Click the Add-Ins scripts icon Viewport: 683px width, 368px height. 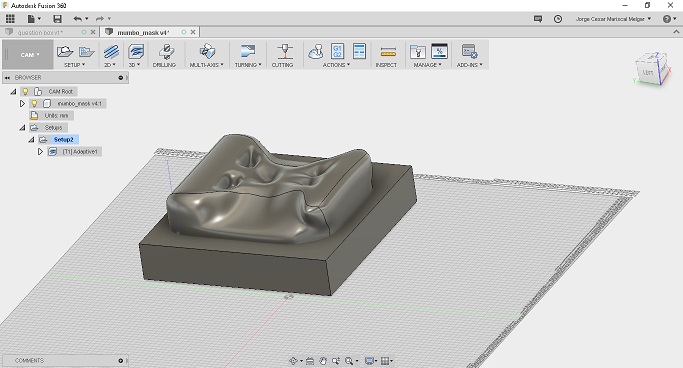tap(470, 51)
